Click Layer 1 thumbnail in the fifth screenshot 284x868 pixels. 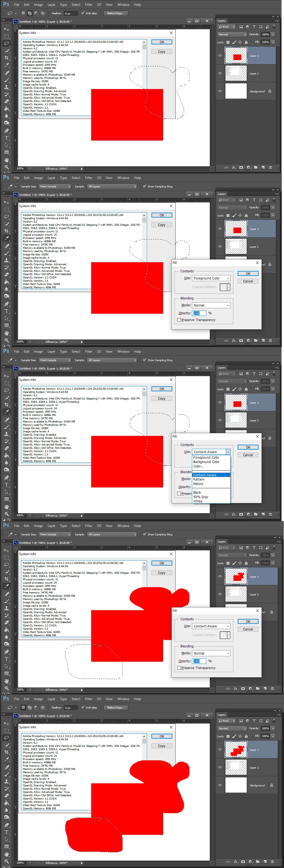click(x=236, y=749)
